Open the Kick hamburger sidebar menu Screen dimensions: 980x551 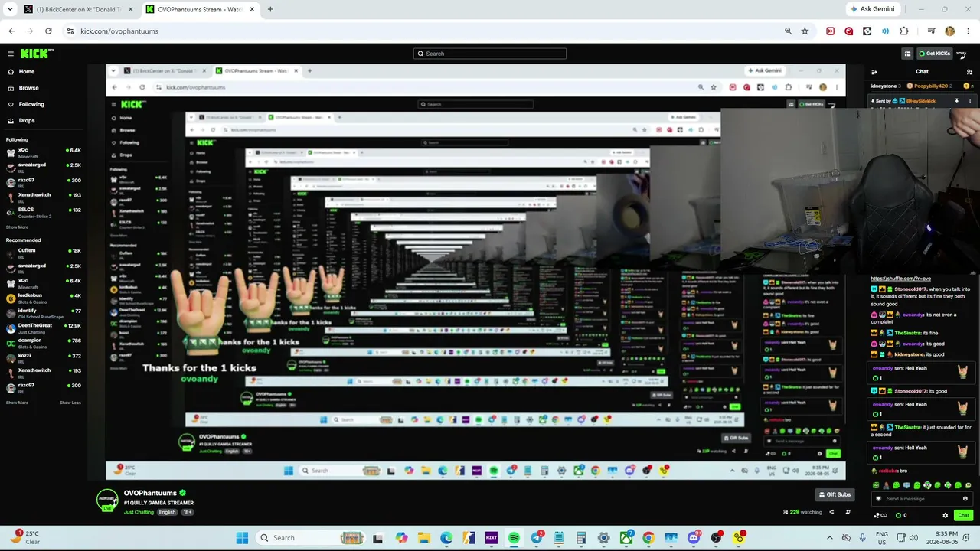coord(11,54)
